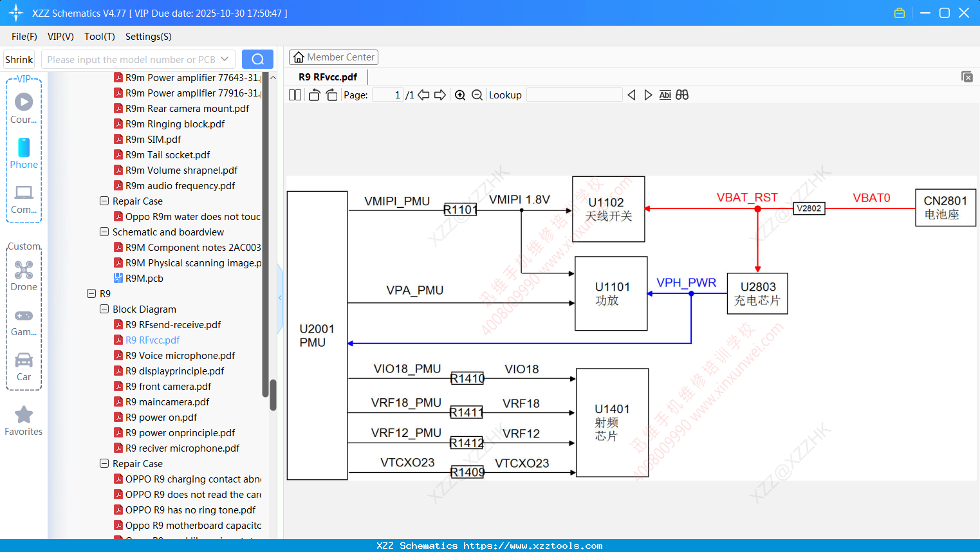
Task: Click the page number input field
Action: (389, 95)
